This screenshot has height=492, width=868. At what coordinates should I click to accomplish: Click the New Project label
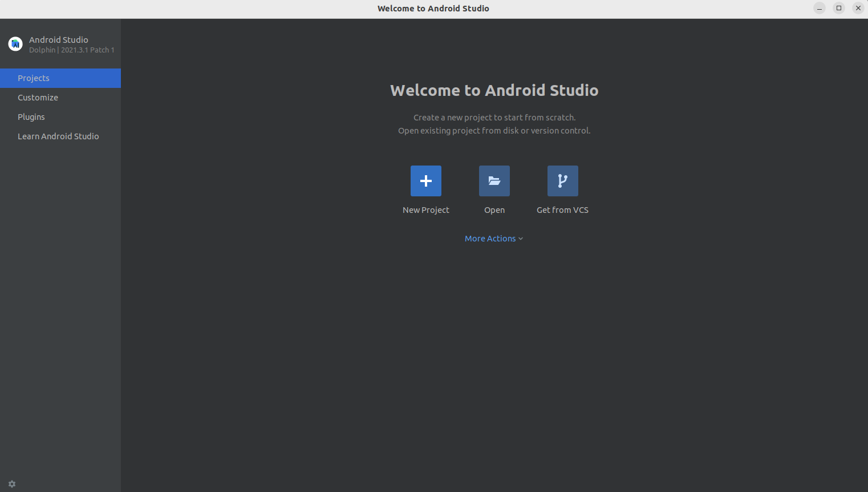point(425,209)
